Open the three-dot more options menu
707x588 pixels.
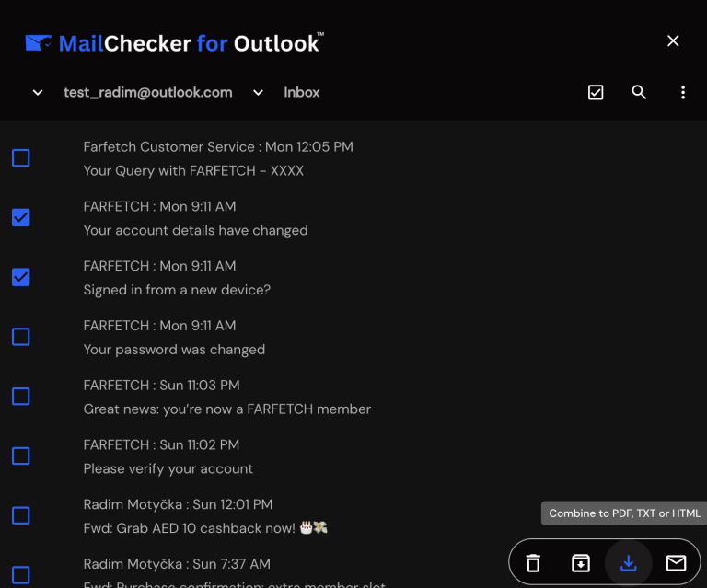point(683,92)
